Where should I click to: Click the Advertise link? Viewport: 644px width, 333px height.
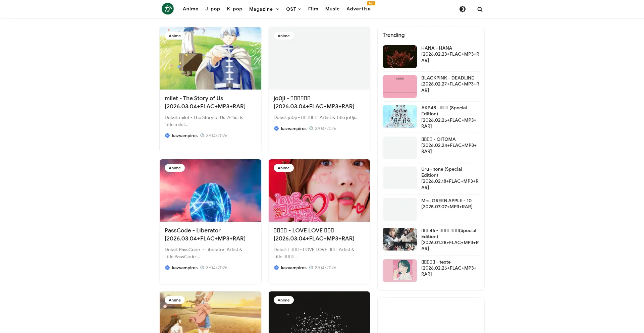point(359,9)
